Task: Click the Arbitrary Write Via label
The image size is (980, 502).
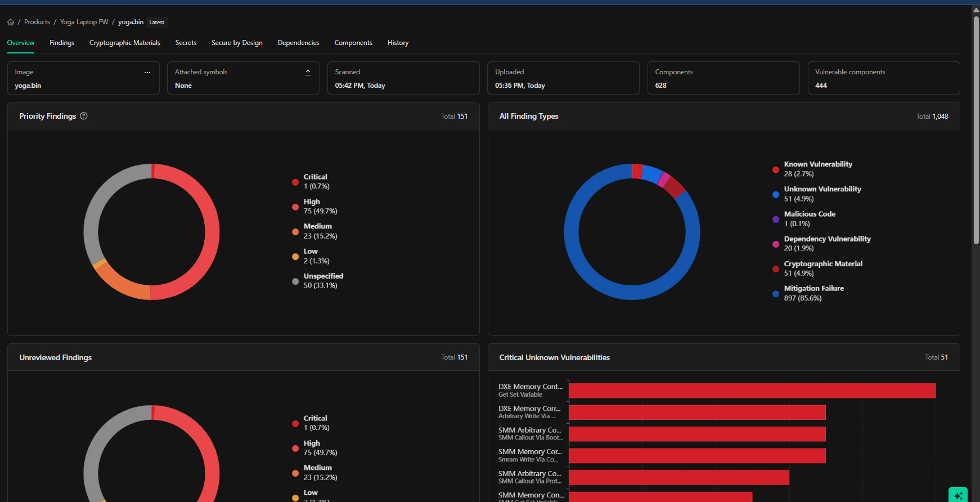Action: click(x=527, y=416)
